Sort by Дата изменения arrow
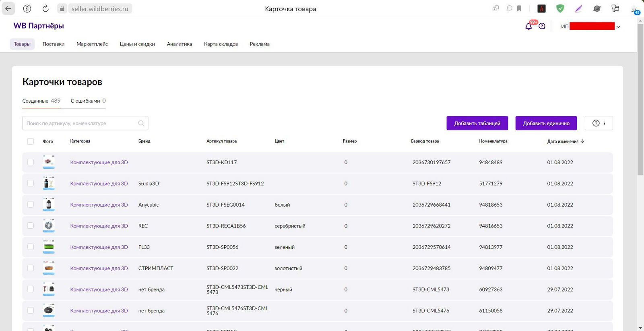 [582, 141]
